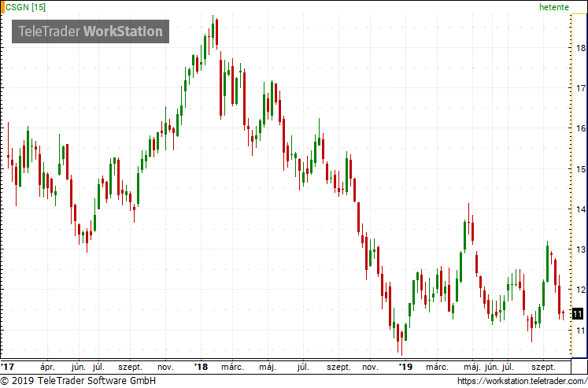Open the workstation.teletrader.com link

point(523,381)
